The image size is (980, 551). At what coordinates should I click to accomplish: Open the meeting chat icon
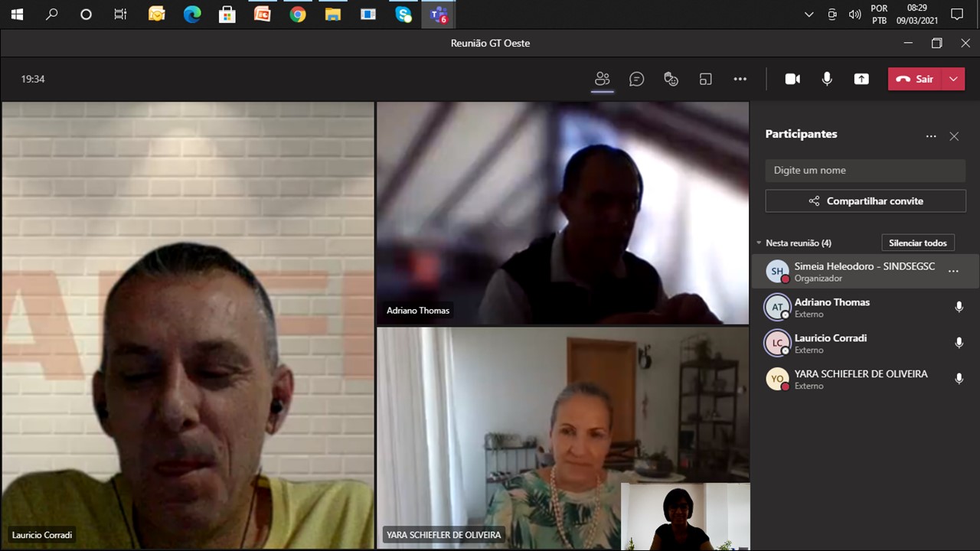[x=636, y=79]
